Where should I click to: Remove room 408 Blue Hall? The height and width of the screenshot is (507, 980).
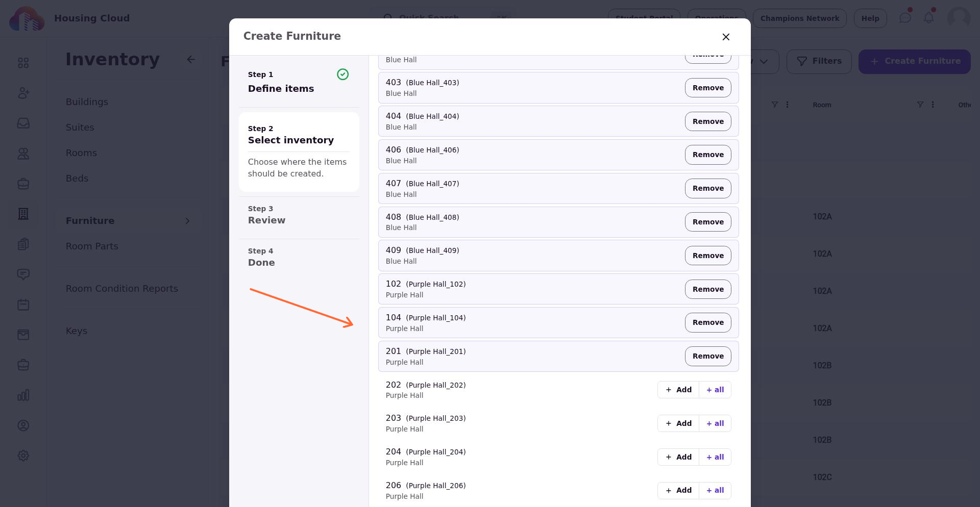(x=708, y=222)
